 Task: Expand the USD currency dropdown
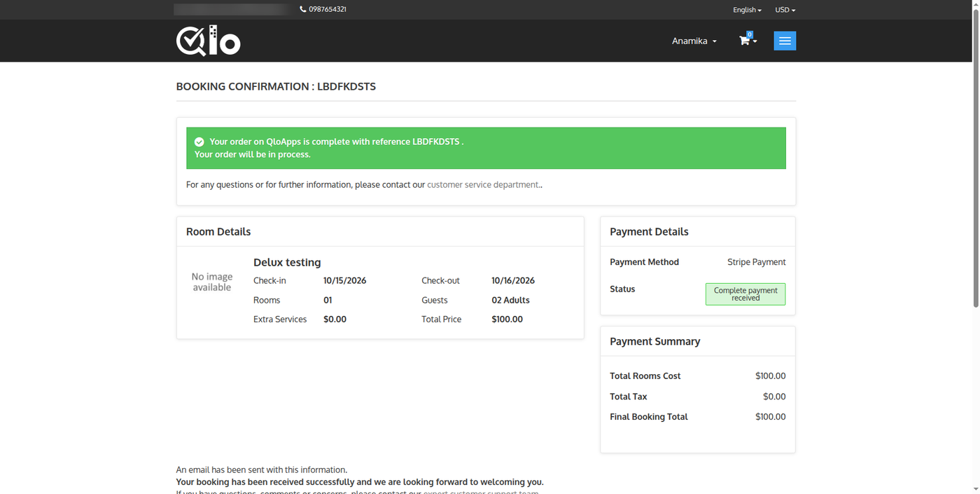pyautogui.click(x=785, y=10)
